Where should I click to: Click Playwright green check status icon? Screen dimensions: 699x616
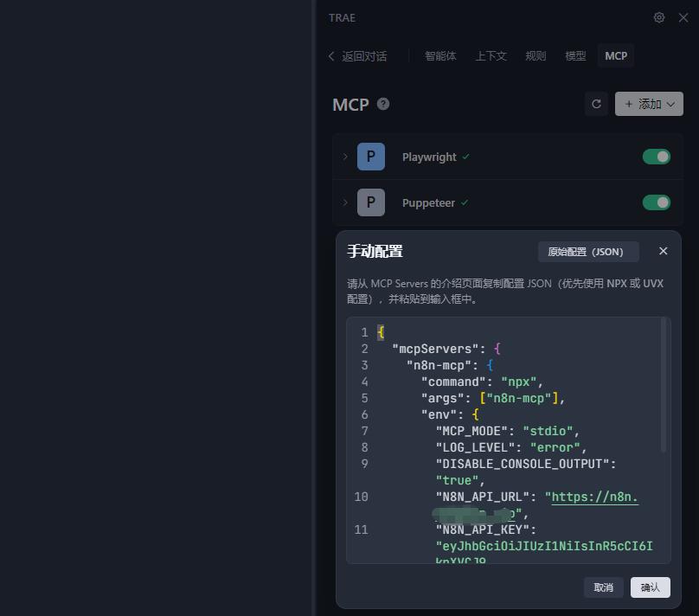pos(465,157)
